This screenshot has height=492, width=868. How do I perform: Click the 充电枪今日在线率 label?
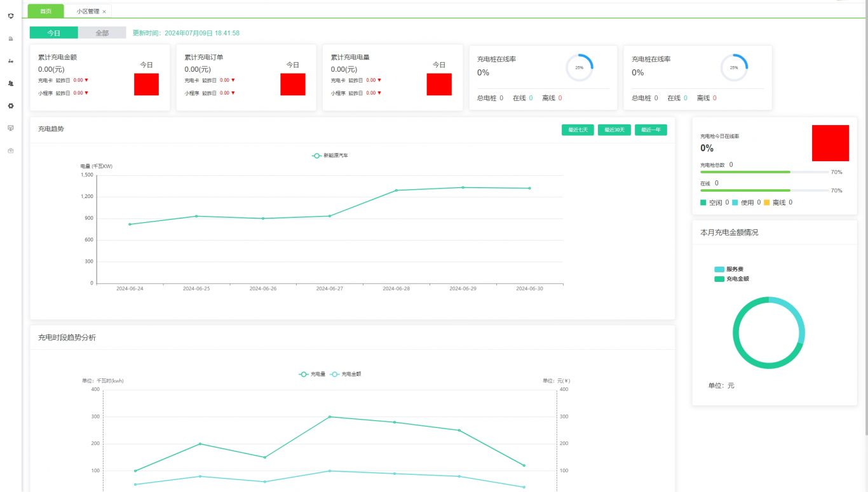pos(719,136)
